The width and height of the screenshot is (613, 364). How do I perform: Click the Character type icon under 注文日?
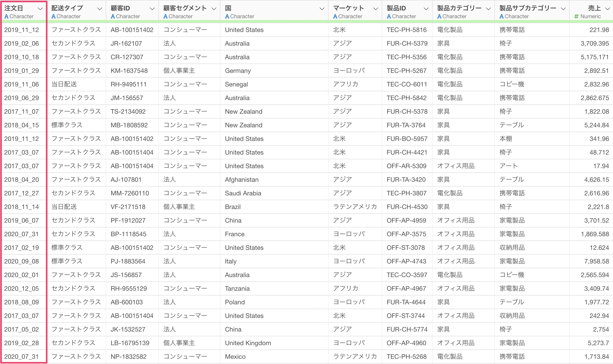click(6, 16)
